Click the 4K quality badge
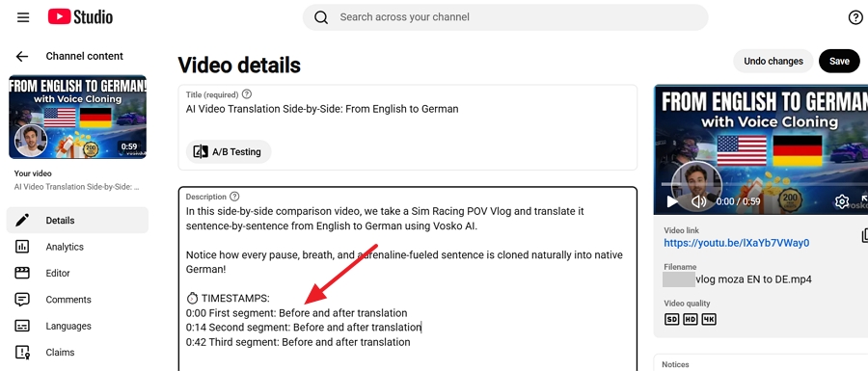Viewport: 868px width, 371px height. pos(709,319)
